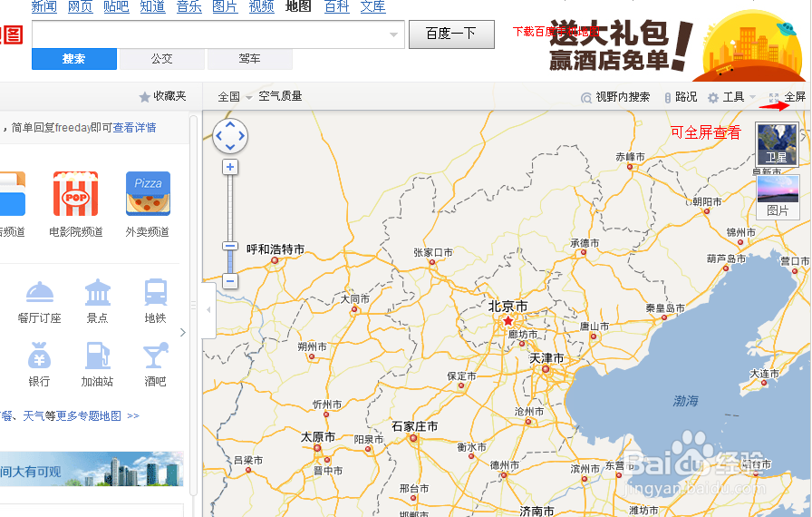Collapse the left sidebar panel arrow

pos(208,310)
